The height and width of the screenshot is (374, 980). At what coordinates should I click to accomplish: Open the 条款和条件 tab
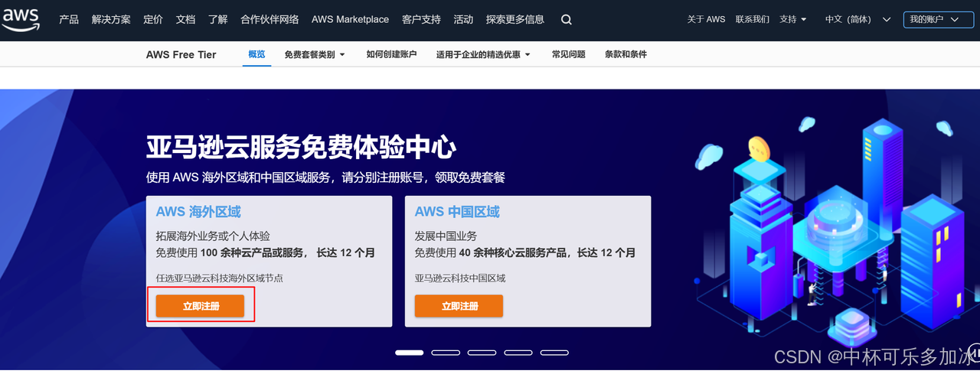tap(626, 54)
